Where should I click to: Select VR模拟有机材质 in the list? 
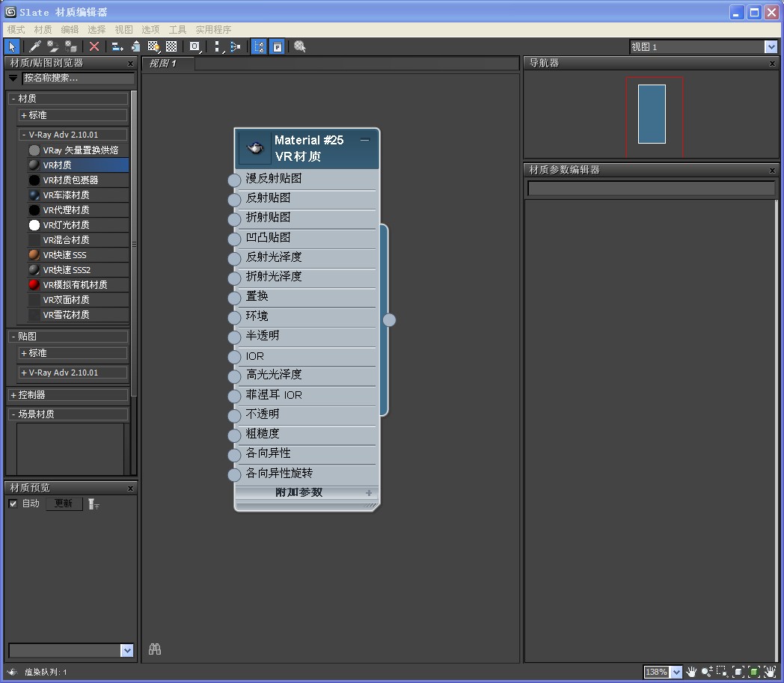tap(78, 285)
